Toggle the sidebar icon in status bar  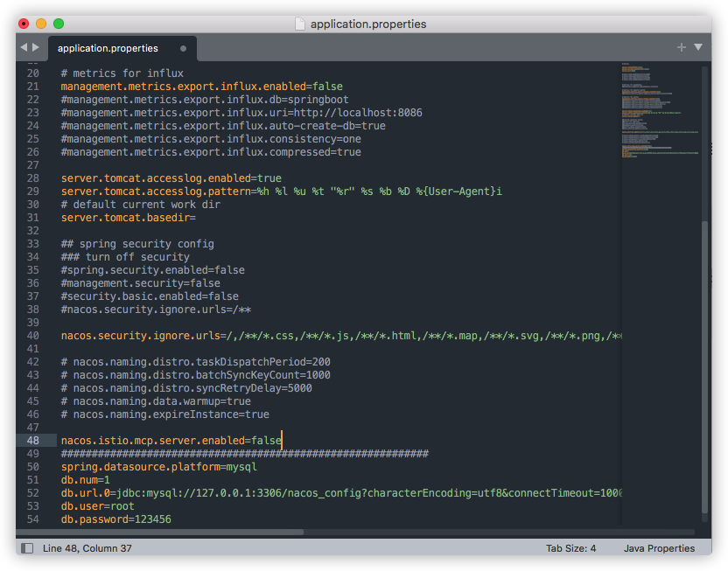(x=27, y=548)
